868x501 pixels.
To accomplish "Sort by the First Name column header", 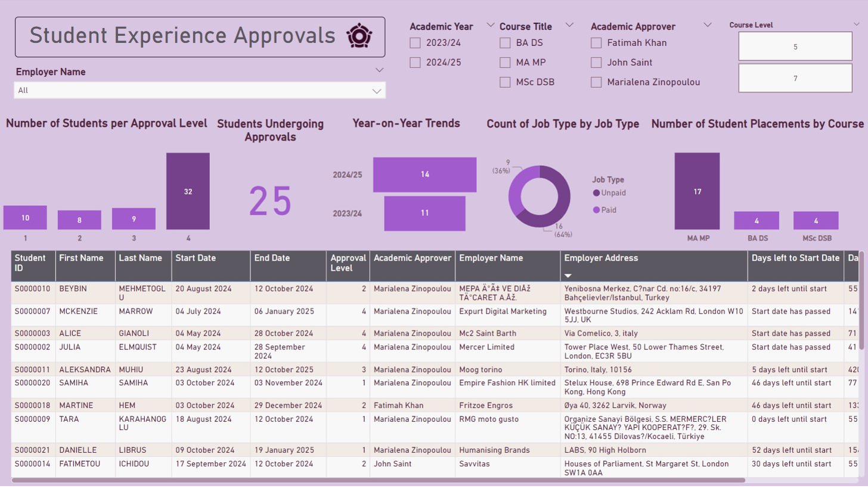I will click(x=85, y=266).
